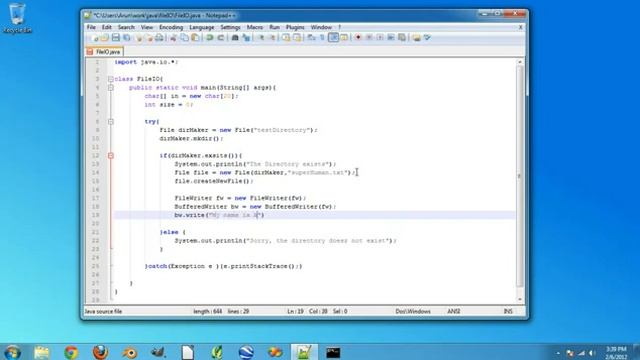
Task: Click the Open file toolbar icon
Action: 105,38
